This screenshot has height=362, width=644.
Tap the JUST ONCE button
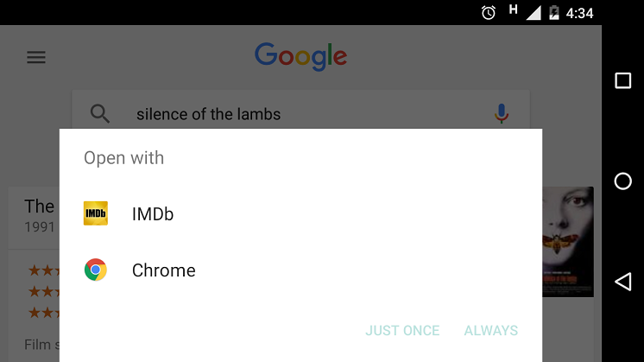tap(402, 330)
